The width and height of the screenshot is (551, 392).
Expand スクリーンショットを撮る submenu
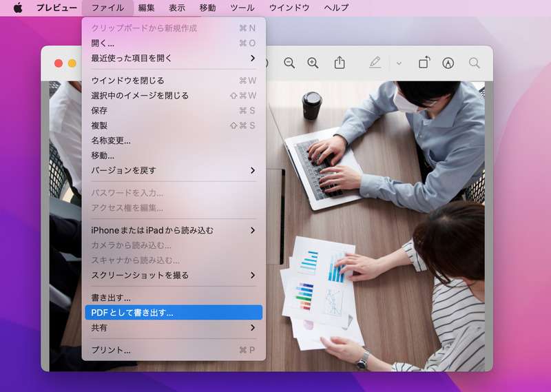point(174,276)
